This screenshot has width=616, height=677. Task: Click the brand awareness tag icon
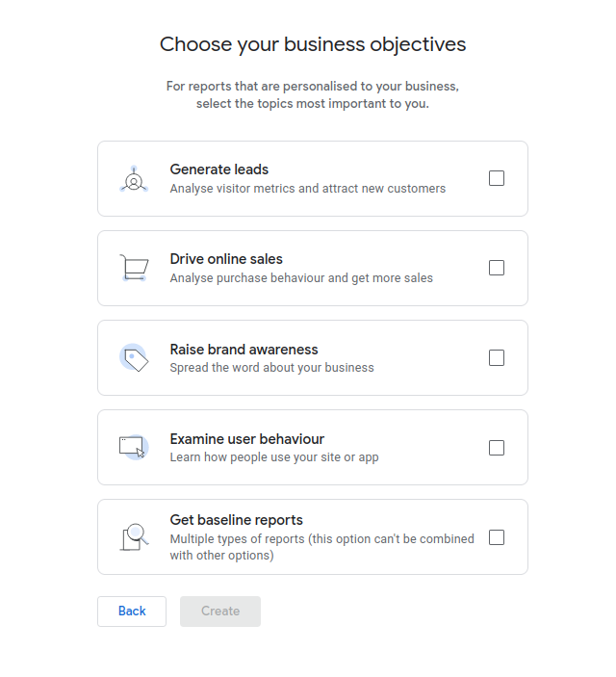coord(134,358)
